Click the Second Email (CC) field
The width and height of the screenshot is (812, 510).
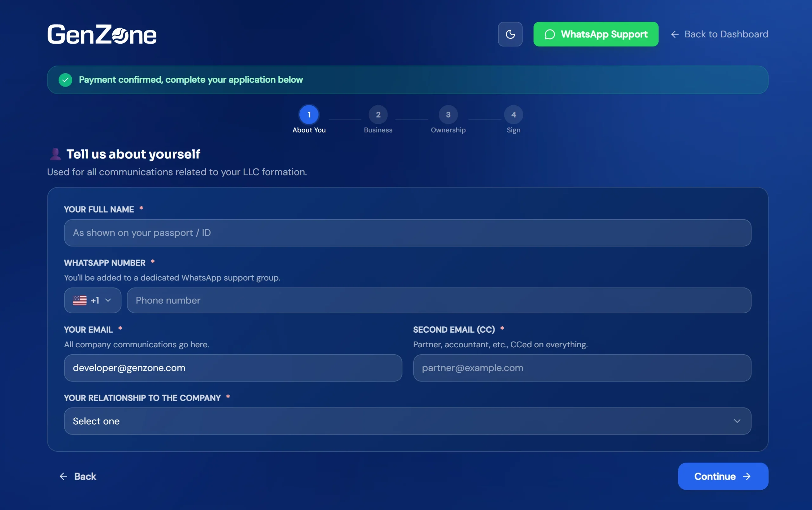582,368
